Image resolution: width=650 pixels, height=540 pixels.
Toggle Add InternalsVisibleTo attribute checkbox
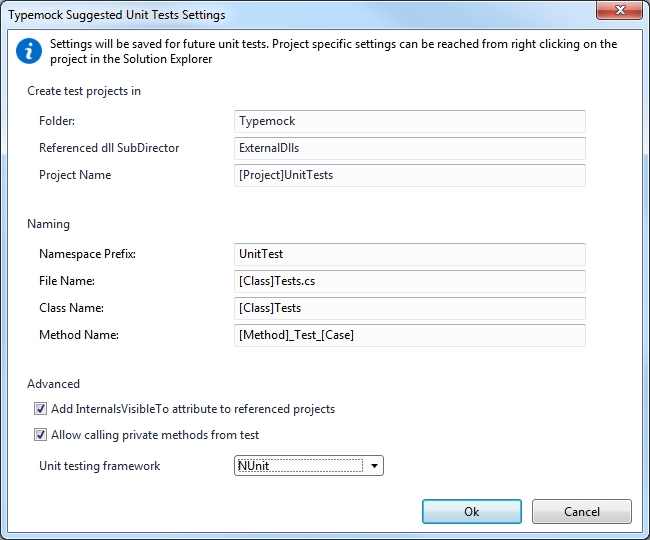tap(41, 409)
